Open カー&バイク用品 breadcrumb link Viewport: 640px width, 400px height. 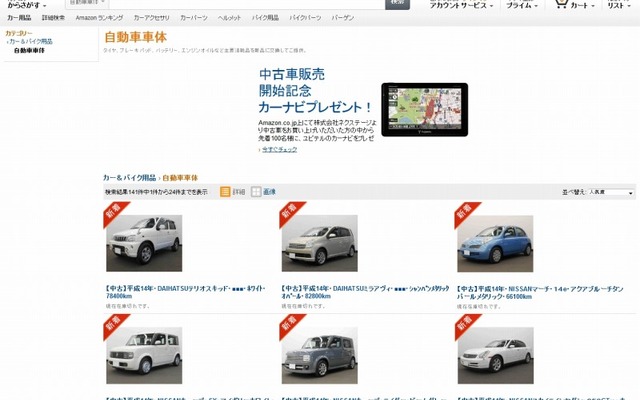[129, 178]
